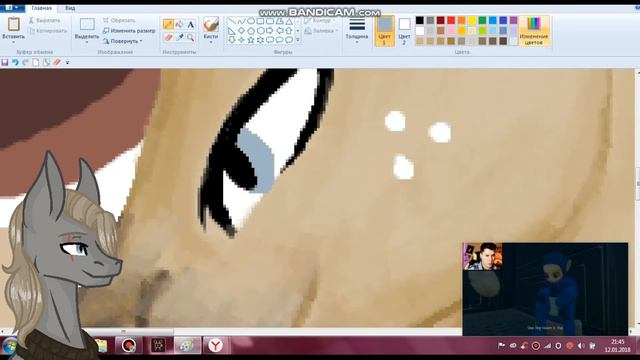Screen dimensions: 640x360
Task: Switch to the Главная ribbon tab
Action: (x=42, y=8)
